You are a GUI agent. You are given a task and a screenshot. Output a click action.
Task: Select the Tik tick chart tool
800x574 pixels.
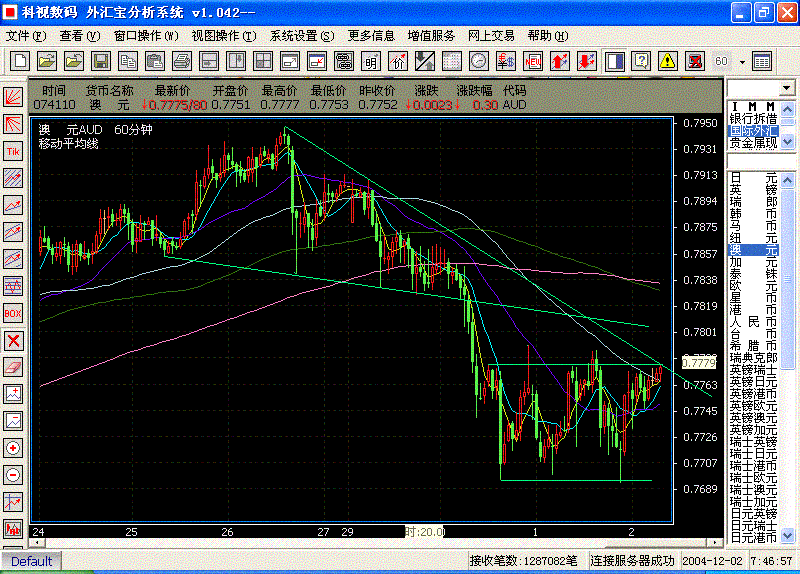click(x=13, y=151)
